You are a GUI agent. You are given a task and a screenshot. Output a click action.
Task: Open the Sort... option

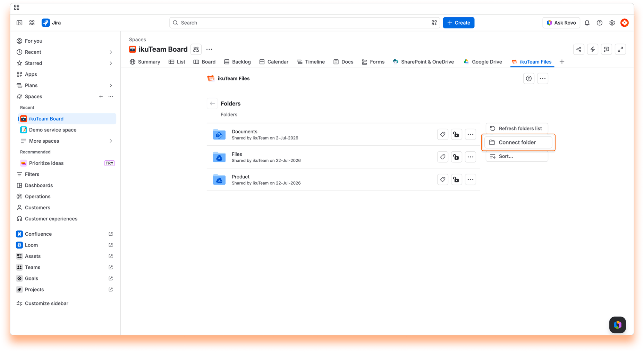(x=517, y=156)
